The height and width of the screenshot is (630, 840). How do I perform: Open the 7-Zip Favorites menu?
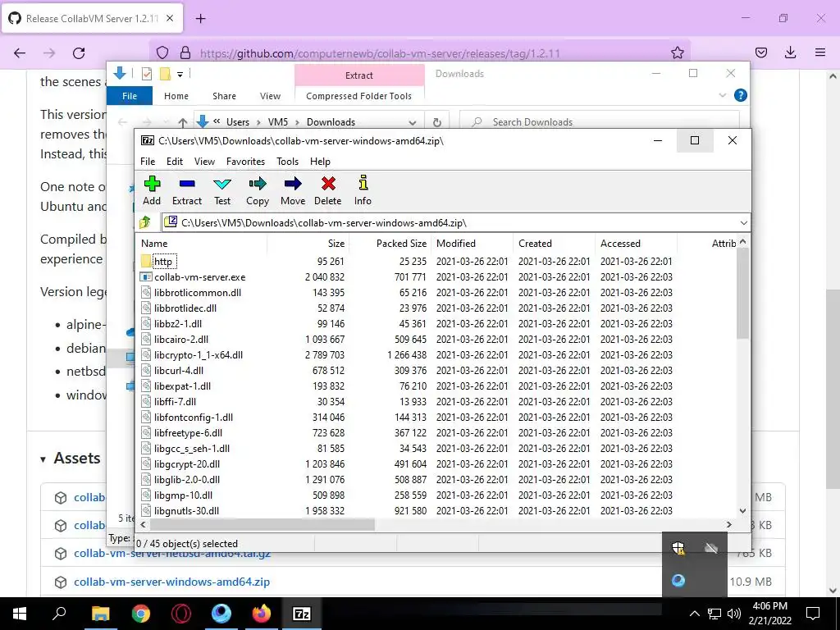(x=245, y=162)
